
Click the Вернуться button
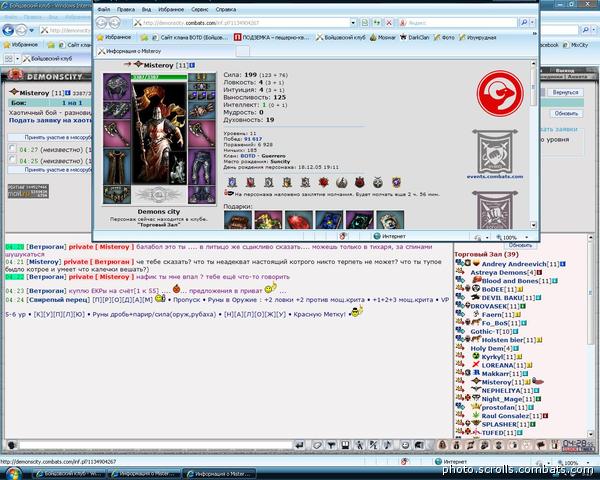click(x=565, y=92)
